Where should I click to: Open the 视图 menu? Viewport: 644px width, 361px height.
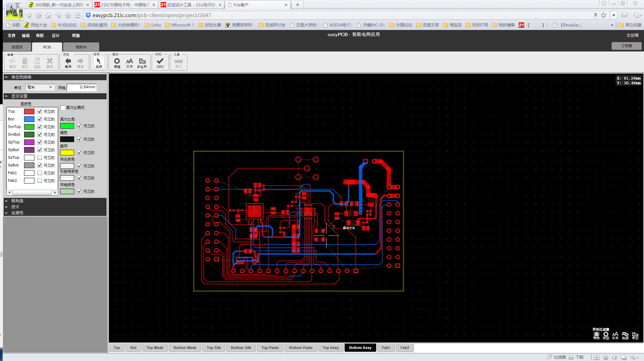point(40,35)
